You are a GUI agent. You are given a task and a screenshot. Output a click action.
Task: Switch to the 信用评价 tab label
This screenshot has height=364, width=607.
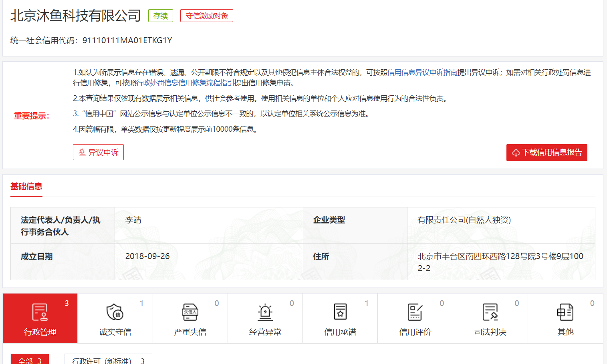[415, 332]
